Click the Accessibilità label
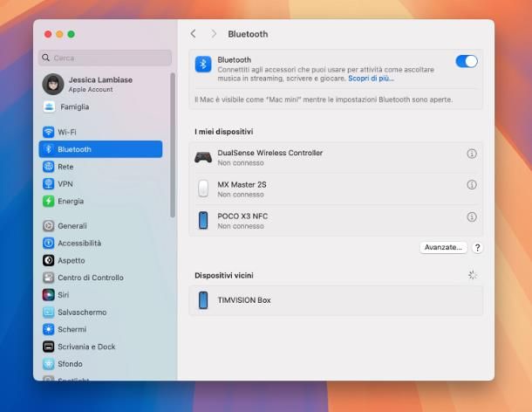The image size is (532, 412). (x=79, y=243)
